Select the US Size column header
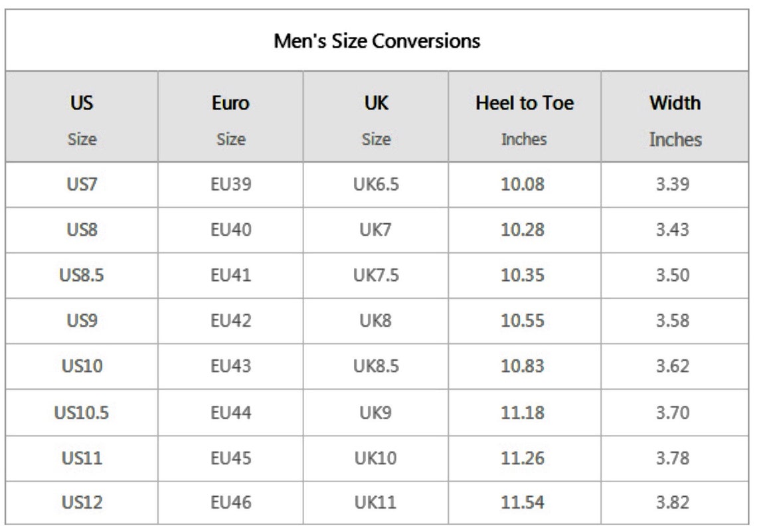The height and width of the screenshot is (532, 757). [82, 117]
